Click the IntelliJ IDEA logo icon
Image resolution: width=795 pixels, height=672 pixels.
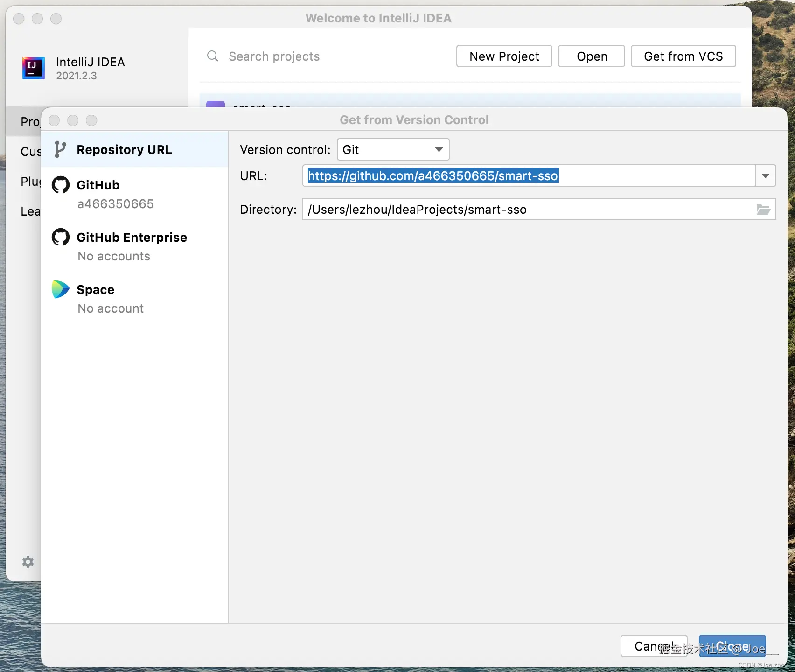[34, 68]
